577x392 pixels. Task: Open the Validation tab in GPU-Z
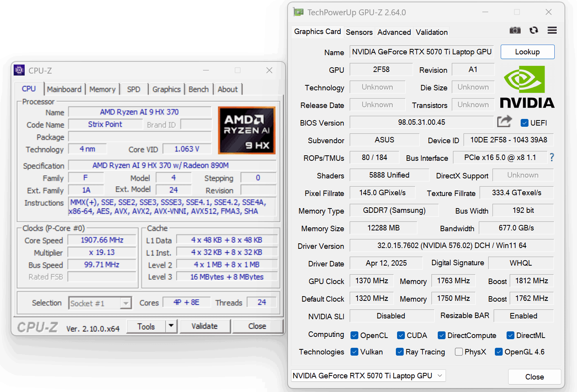[432, 32]
